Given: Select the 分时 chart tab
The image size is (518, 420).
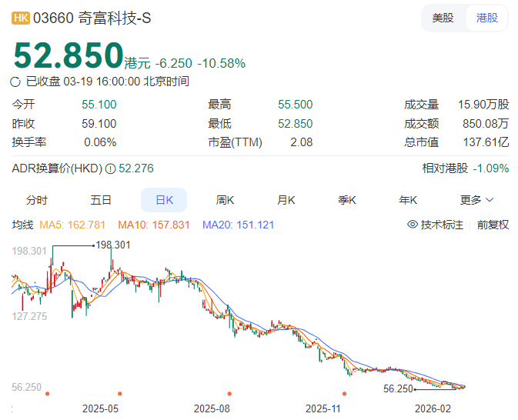Looking at the screenshot, I should [36, 200].
